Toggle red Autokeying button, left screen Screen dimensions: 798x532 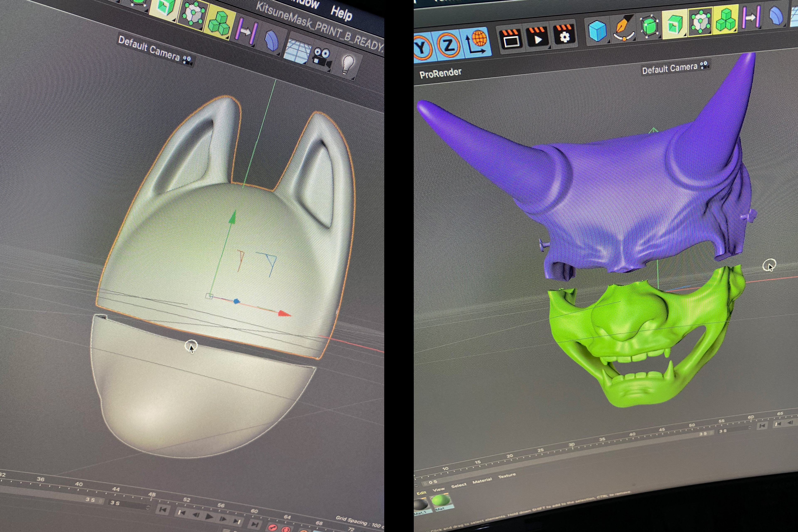[x=286, y=529]
